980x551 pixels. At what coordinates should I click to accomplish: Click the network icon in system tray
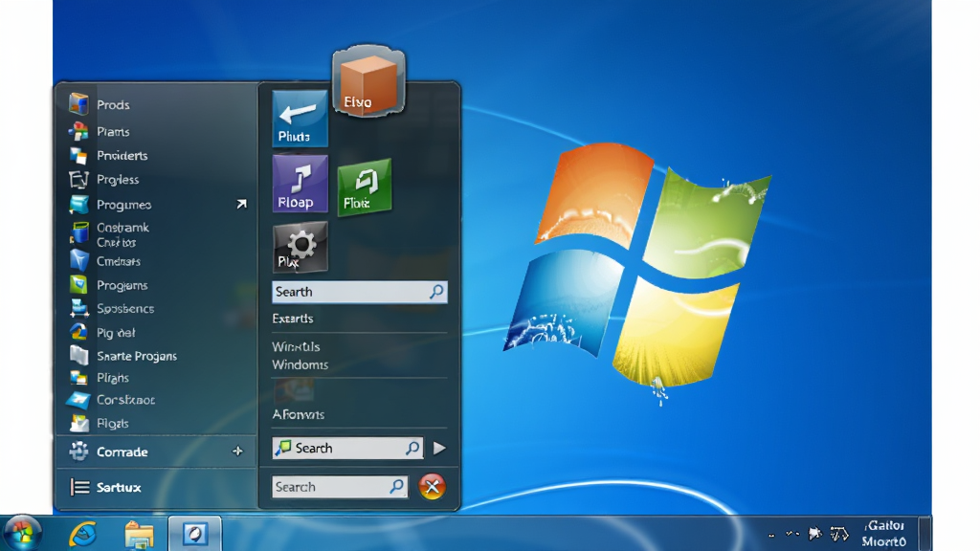click(838, 534)
